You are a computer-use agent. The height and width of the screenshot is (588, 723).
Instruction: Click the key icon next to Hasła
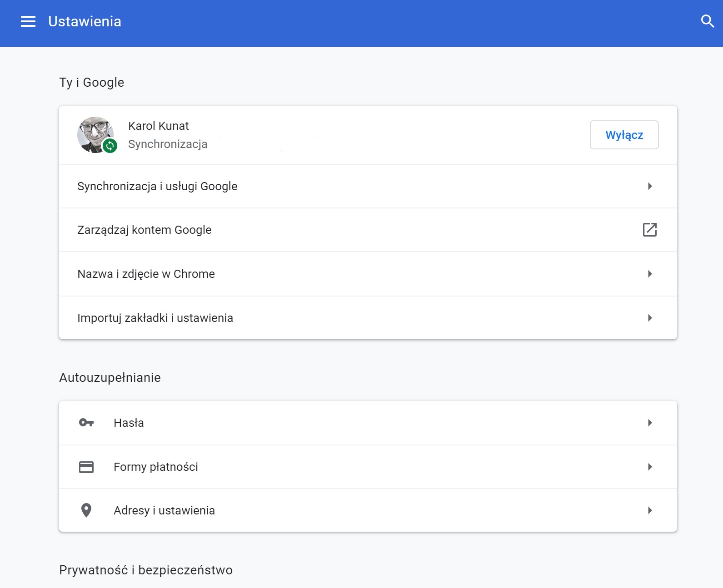pyautogui.click(x=86, y=423)
